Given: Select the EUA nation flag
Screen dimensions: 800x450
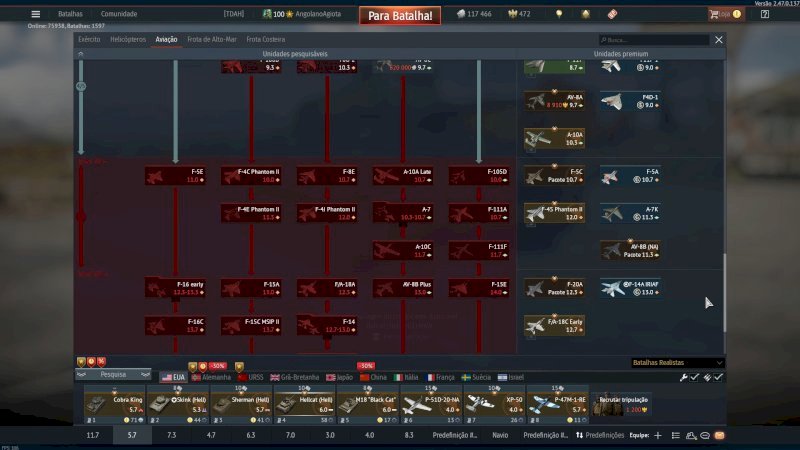Looking at the screenshot, I should [173, 377].
